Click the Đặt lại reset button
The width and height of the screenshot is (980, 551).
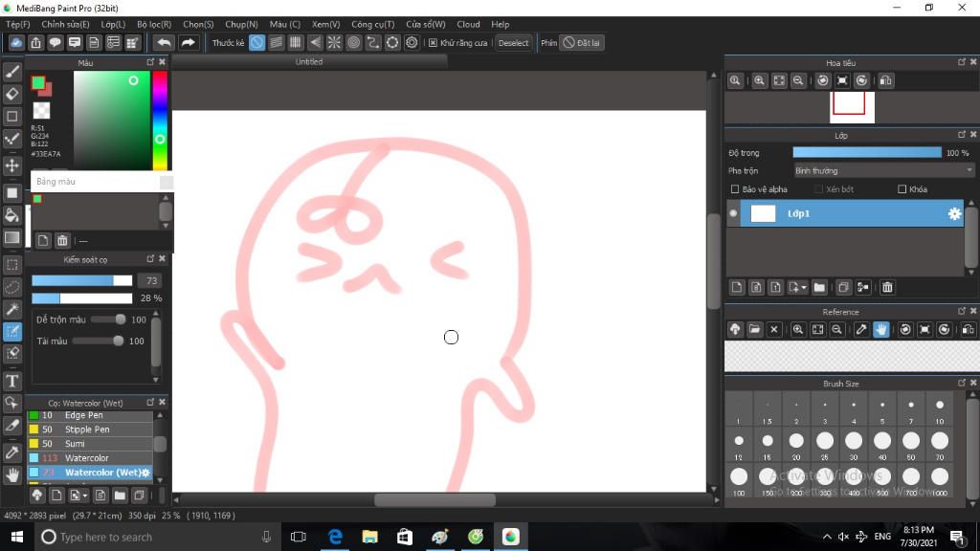(x=581, y=42)
